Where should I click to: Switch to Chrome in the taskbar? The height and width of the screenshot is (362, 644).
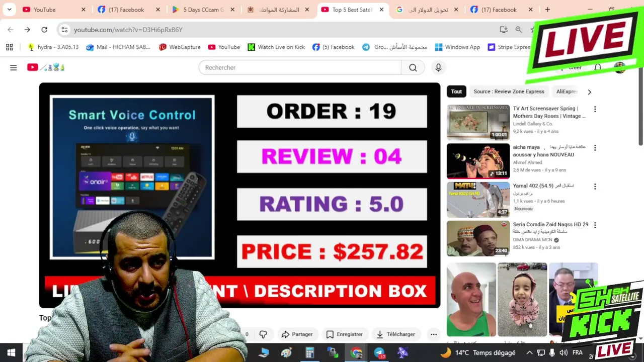[356, 353]
